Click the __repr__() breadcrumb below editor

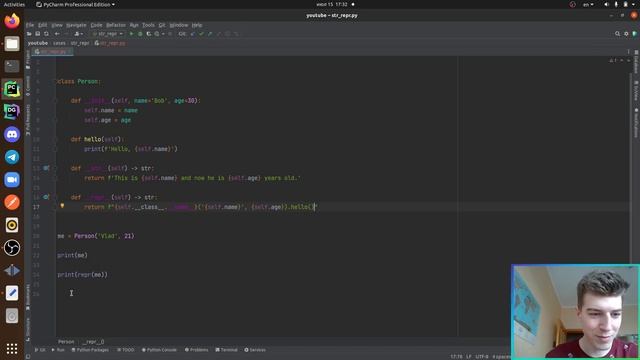coord(93,342)
